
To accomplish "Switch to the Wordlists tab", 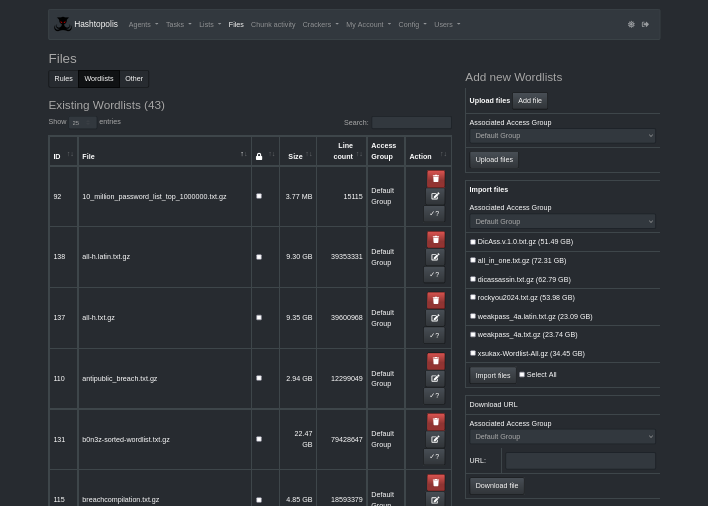I will pos(99,79).
